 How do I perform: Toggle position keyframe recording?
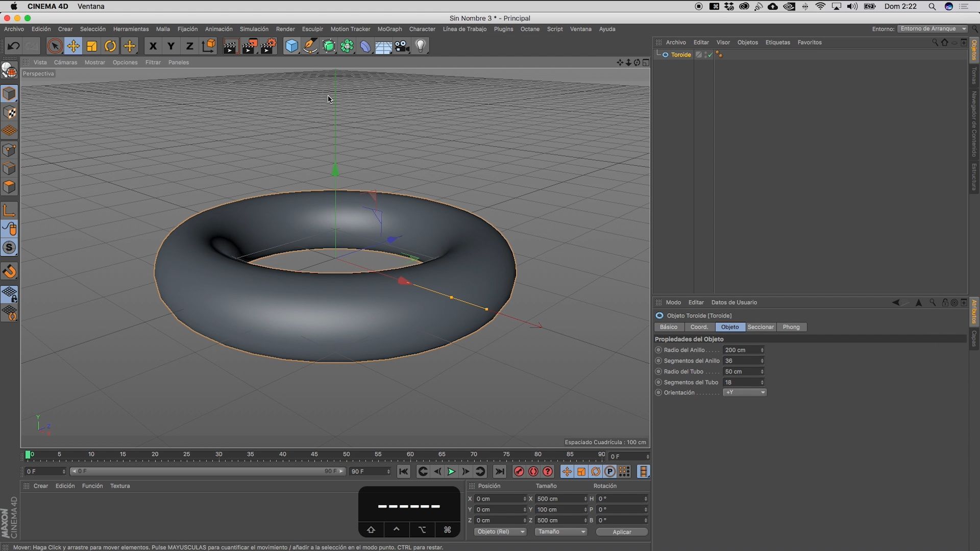567,471
